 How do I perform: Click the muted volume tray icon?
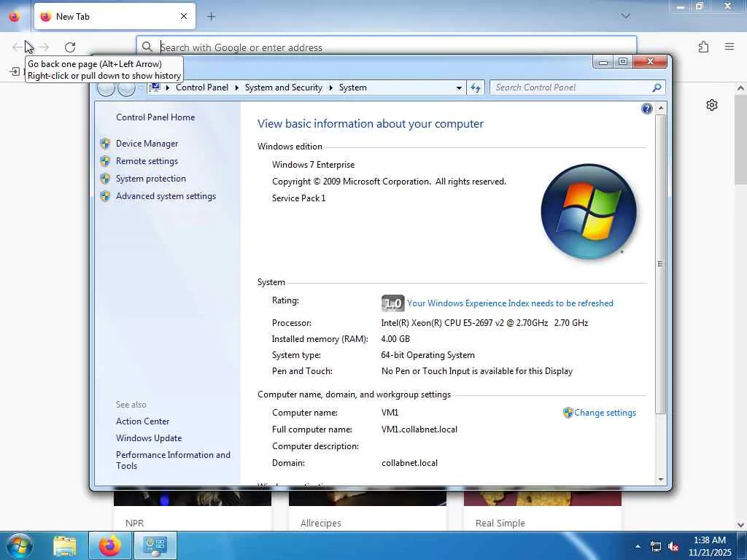click(x=673, y=547)
